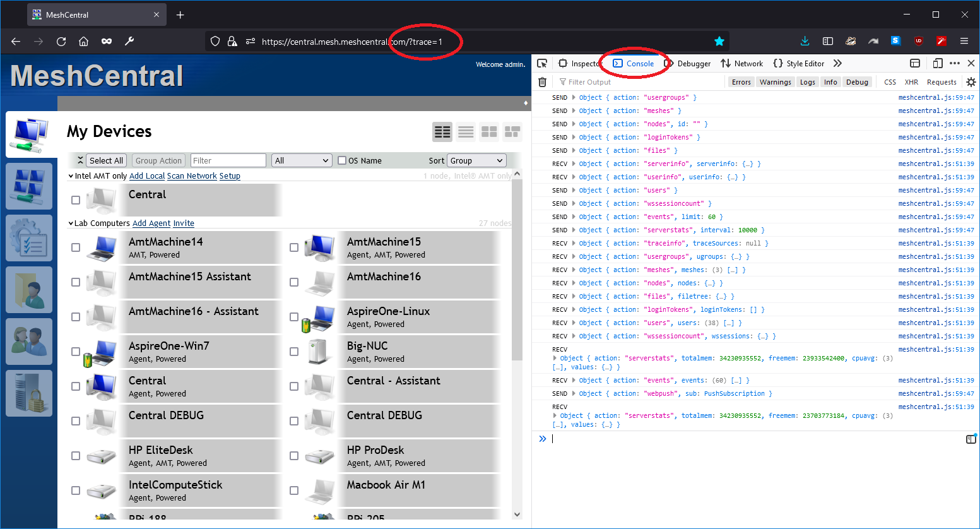980x529 pixels.
Task: Check the OS Name checkbox
Action: click(x=341, y=160)
